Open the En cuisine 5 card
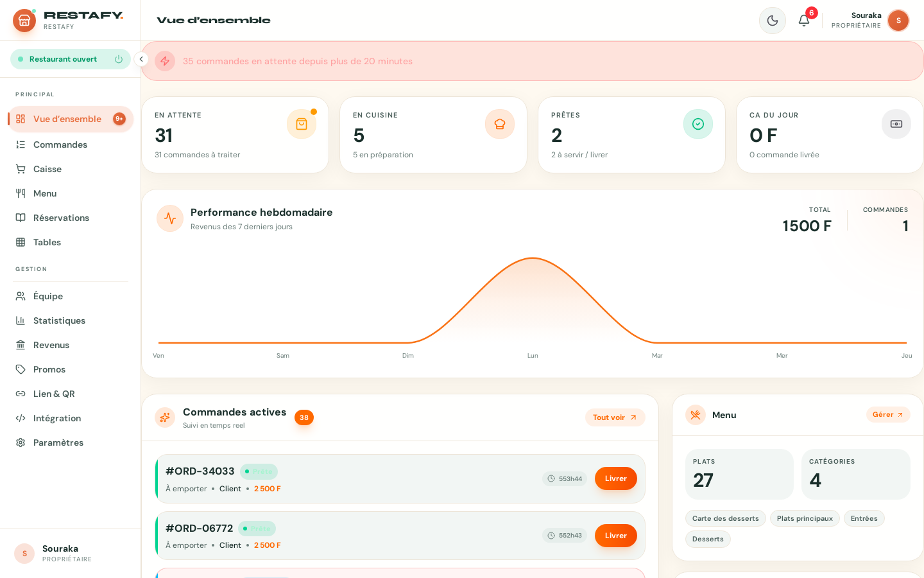 (433, 135)
